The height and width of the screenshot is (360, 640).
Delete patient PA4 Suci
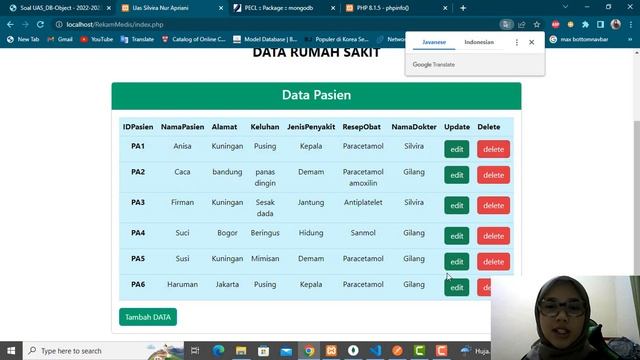pyautogui.click(x=493, y=236)
